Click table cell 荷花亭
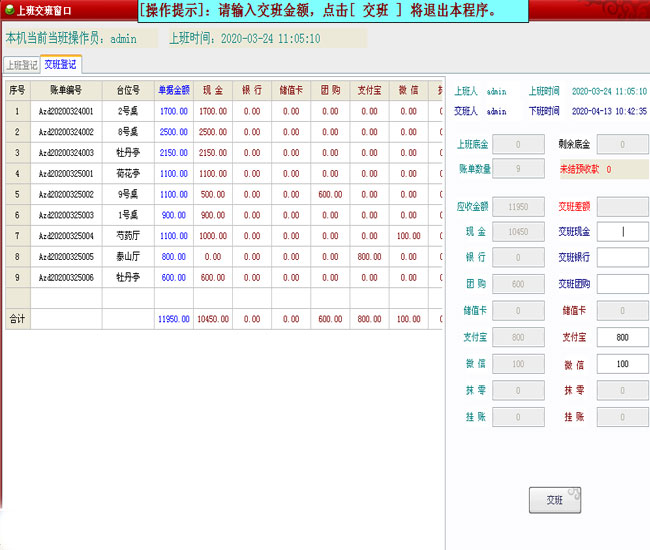The height and width of the screenshot is (550, 650). 128,174
